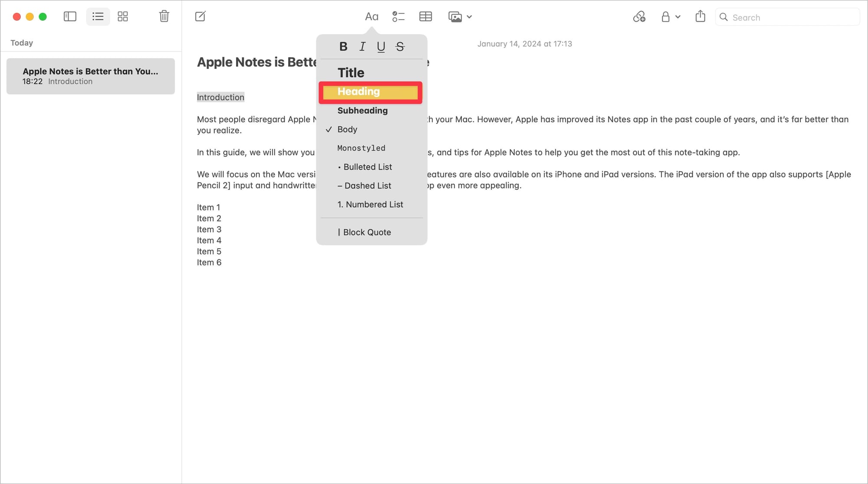Toggle italic formatting in the popup
Image resolution: width=868 pixels, height=484 pixels.
(362, 46)
